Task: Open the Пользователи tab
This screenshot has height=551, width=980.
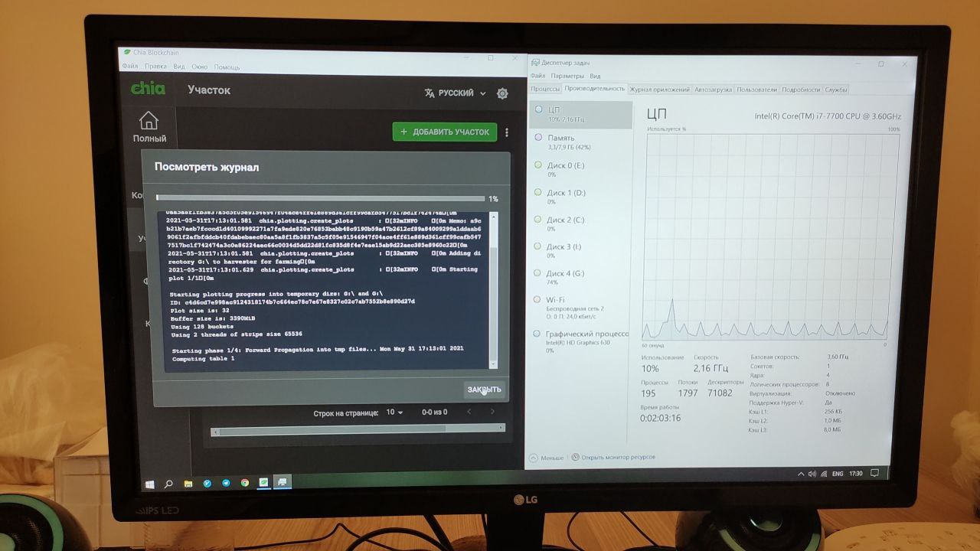Action: point(756,90)
